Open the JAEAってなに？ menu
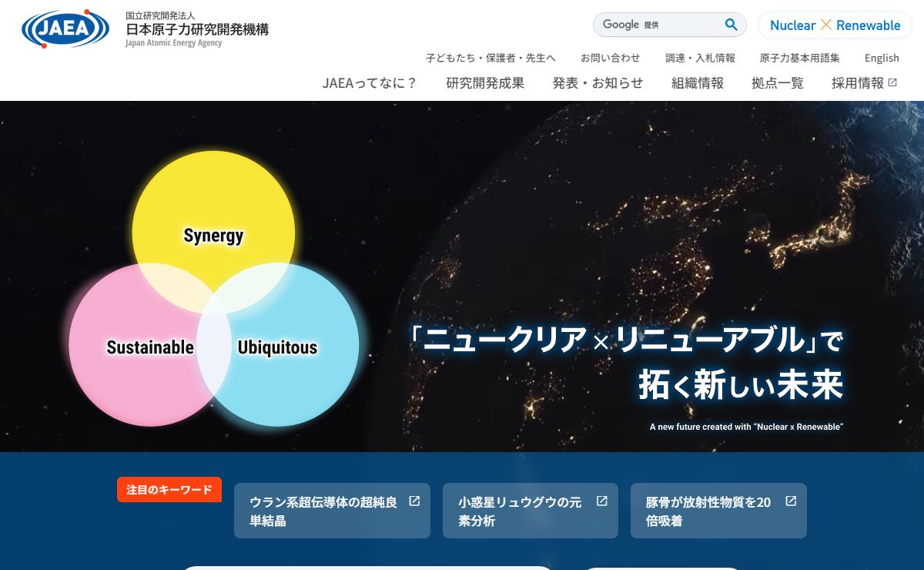The width and height of the screenshot is (924, 570). (x=370, y=83)
